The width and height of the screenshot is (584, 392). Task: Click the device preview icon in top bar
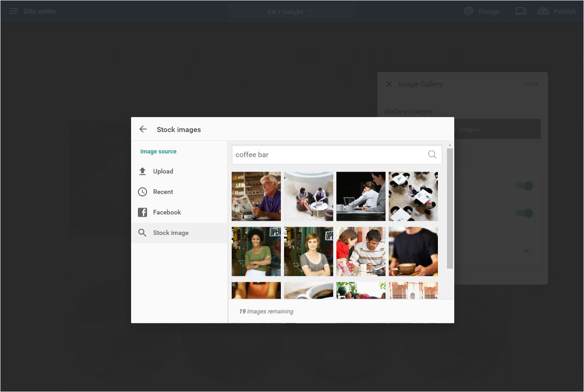coord(521,11)
